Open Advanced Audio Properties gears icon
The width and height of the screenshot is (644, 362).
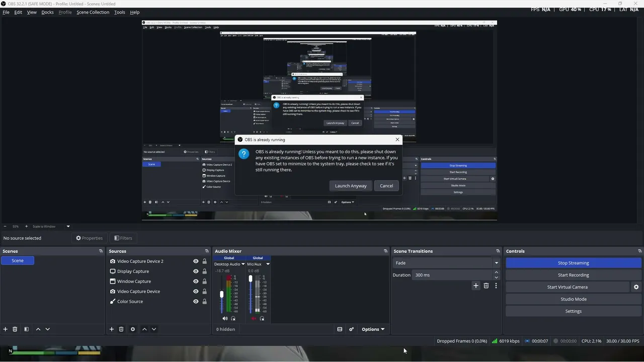(352, 329)
